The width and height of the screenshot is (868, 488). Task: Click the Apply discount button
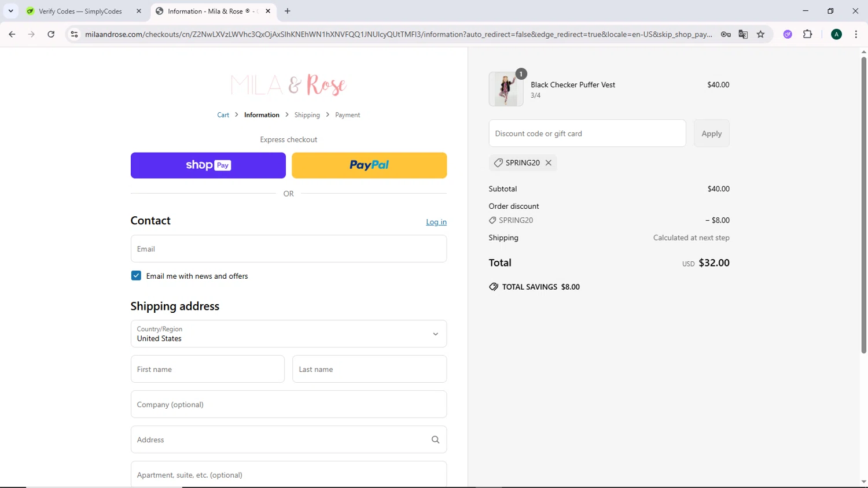click(712, 133)
